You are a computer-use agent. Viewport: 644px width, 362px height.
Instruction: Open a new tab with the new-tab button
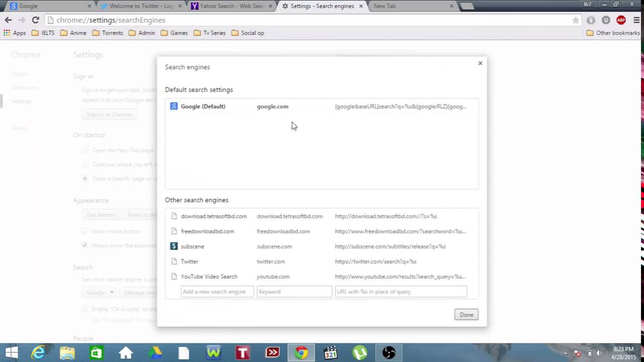click(467, 6)
